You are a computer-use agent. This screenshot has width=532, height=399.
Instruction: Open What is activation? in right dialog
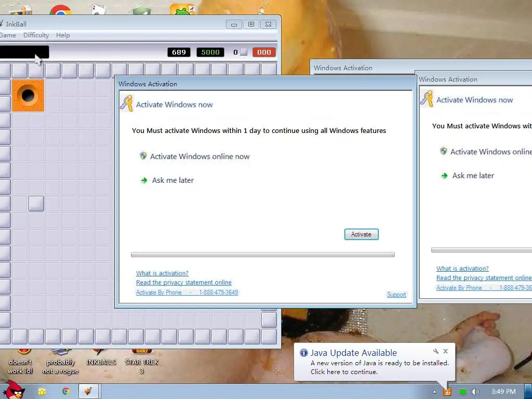(462, 269)
